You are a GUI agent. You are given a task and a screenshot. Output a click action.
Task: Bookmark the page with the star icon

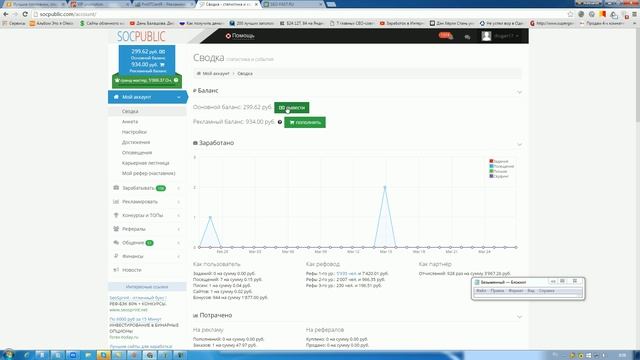[570, 14]
